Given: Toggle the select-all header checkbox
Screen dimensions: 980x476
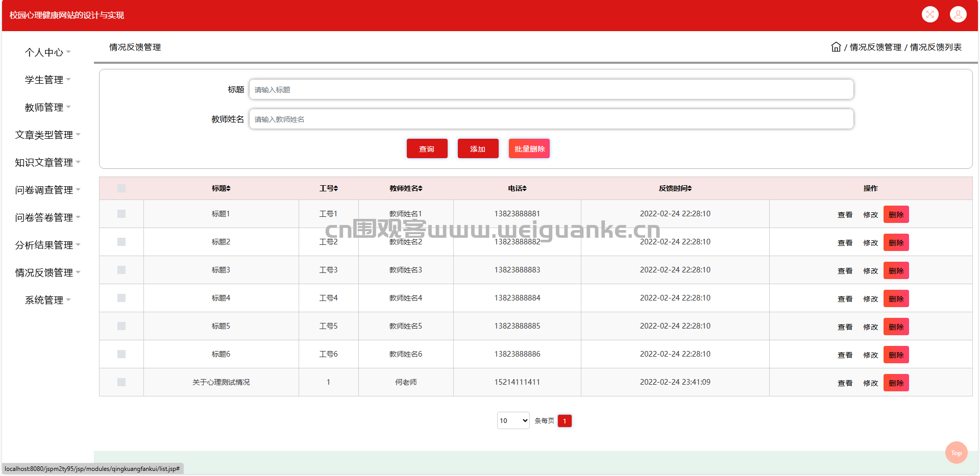Looking at the screenshot, I should pyautogui.click(x=121, y=188).
